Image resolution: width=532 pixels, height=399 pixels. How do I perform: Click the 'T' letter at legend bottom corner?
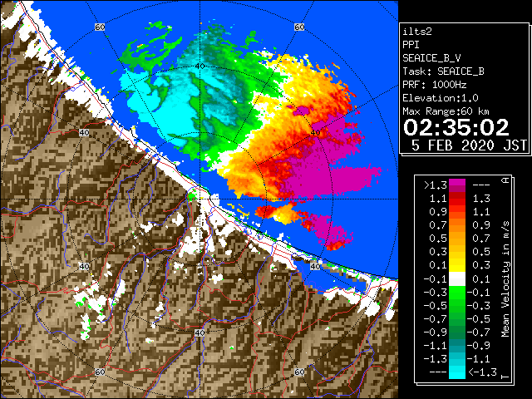[505, 377]
